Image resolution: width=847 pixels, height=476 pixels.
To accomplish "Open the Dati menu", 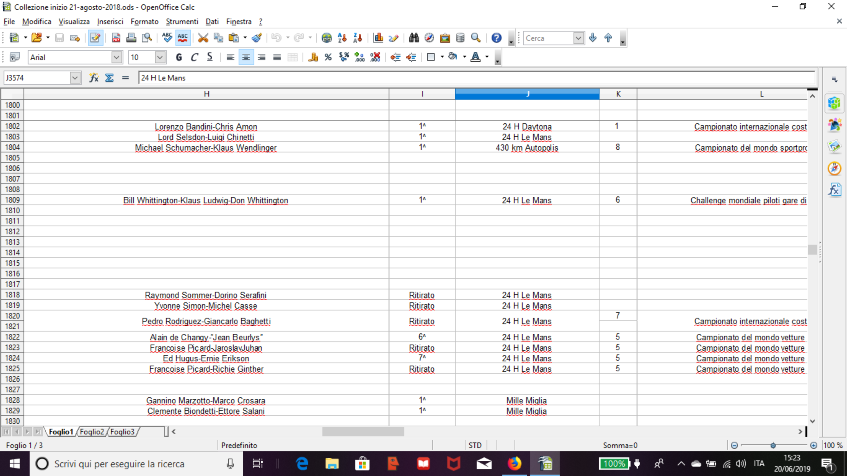I will tap(212, 22).
